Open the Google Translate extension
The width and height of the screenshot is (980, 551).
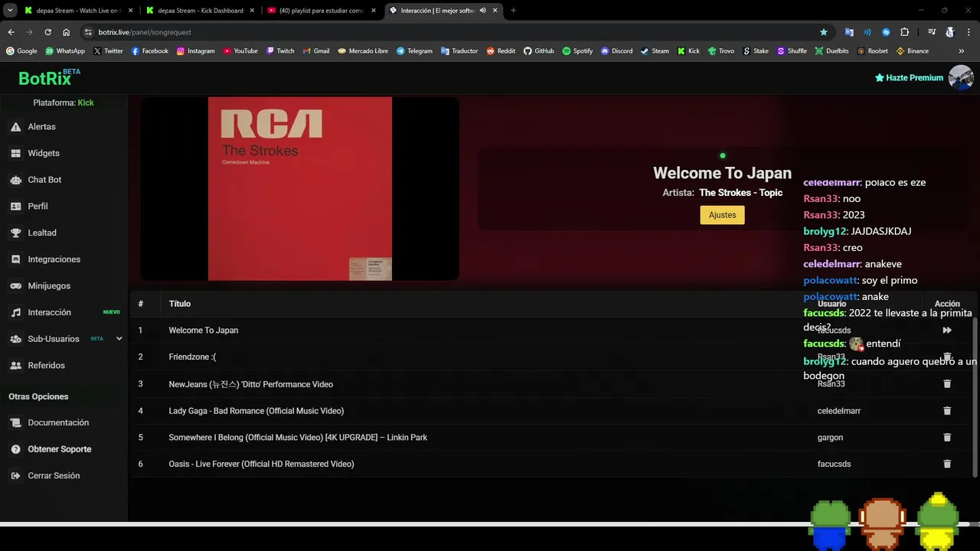[849, 32]
